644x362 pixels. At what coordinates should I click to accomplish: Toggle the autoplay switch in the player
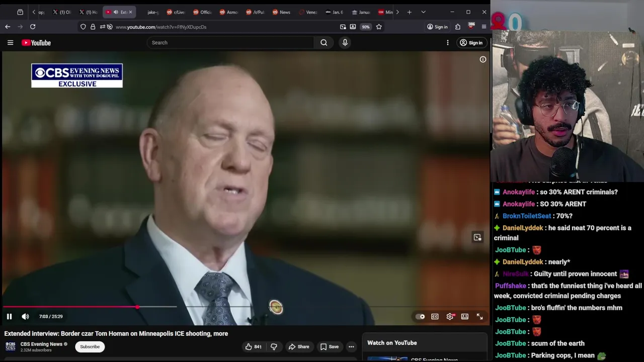420,316
